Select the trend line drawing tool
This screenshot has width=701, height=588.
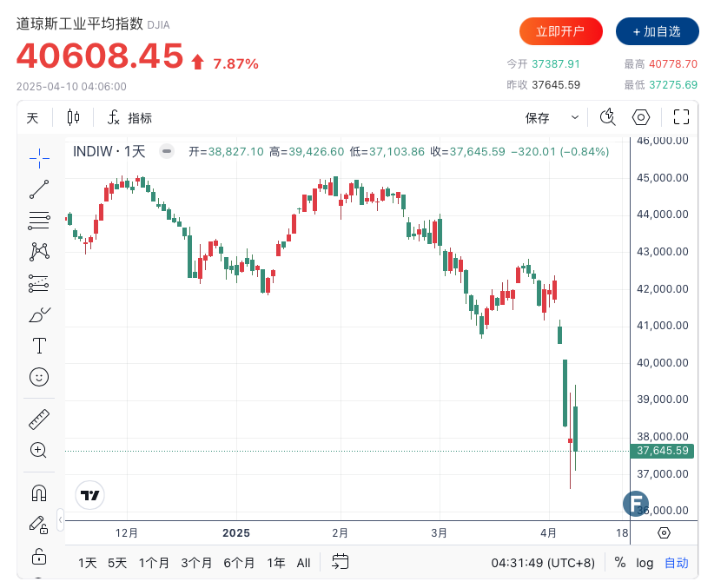coord(39,188)
